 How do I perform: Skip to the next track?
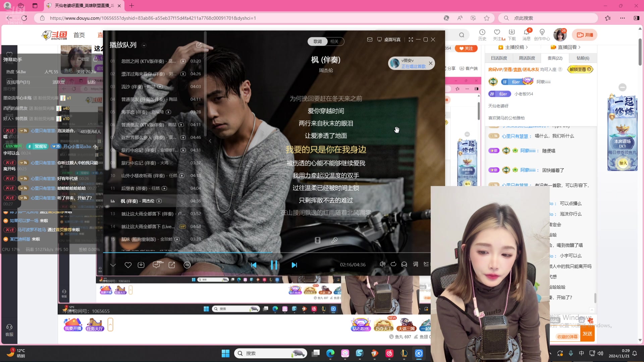click(294, 265)
